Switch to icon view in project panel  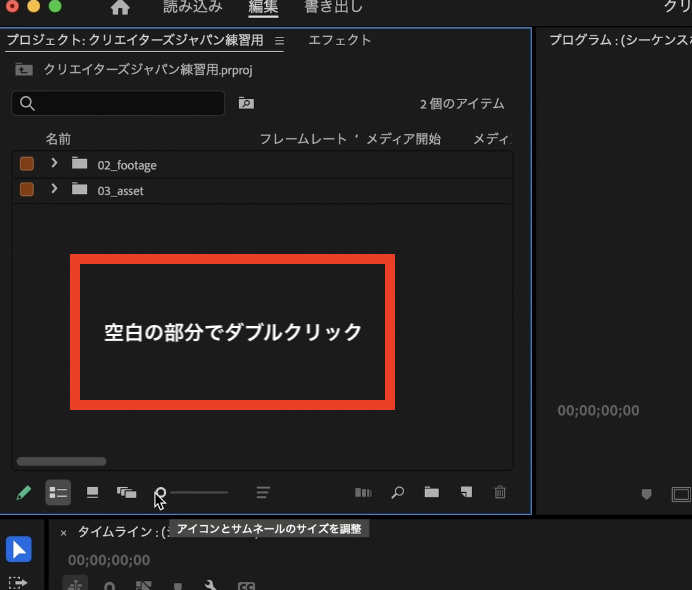click(93, 492)
